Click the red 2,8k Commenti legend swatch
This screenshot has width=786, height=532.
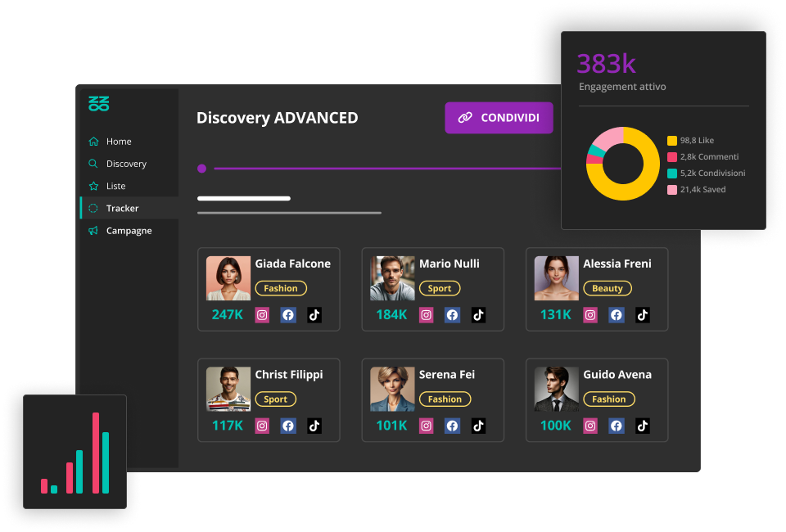click(672, 157)
